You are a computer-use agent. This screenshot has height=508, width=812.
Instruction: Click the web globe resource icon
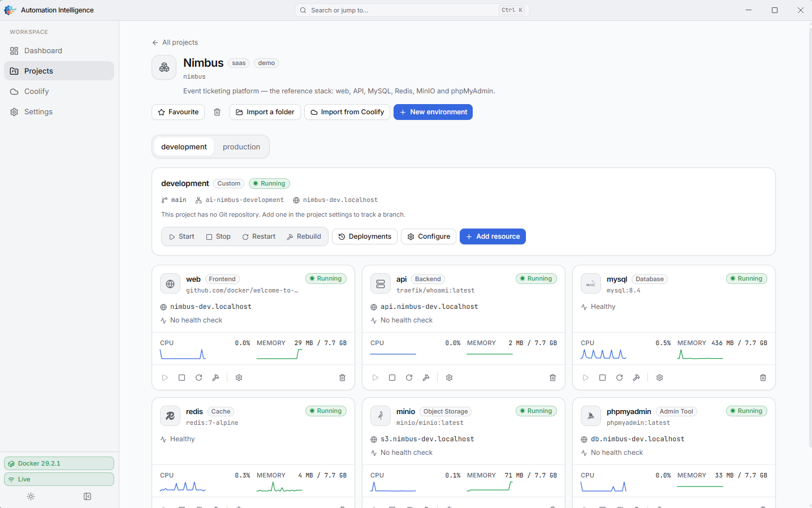tap(170, 284)
